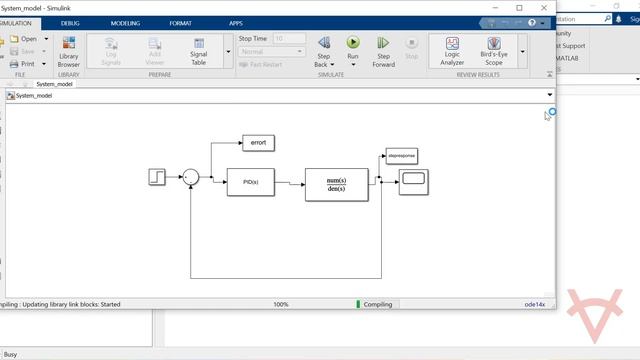Switch to the FORMAT tab

pyautogui.click(x=180, y=23)
